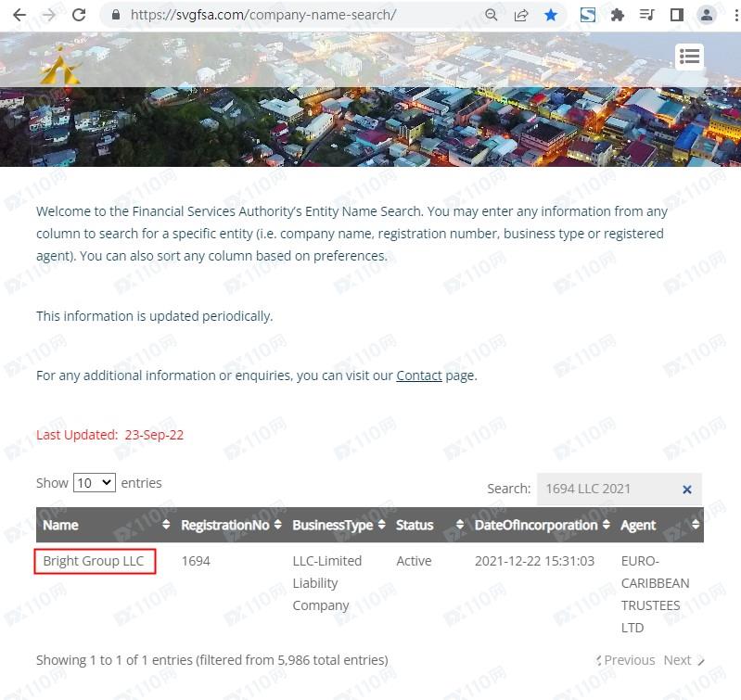
Task: Click the user profile avatar icon
Action: click(x=707, y=15)
